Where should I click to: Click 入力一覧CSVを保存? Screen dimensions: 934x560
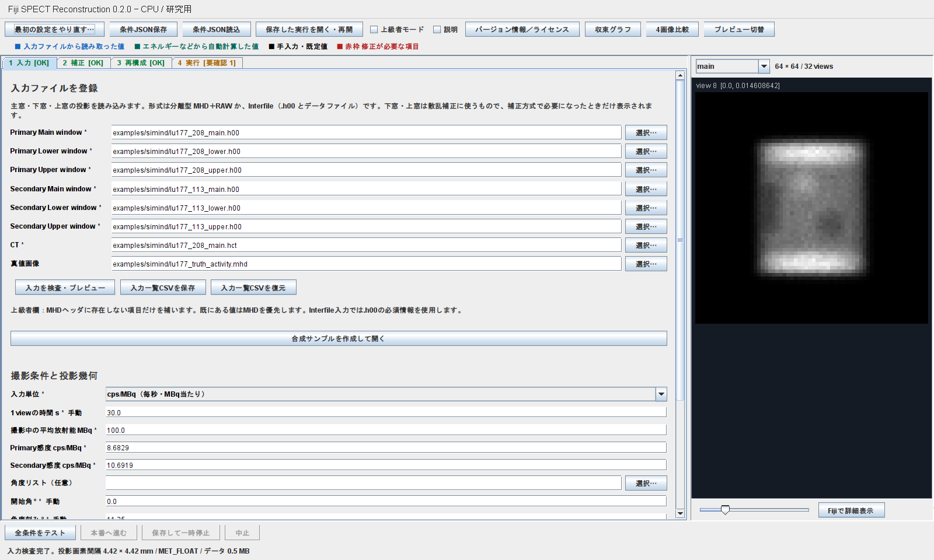click(x=163, y=288)
